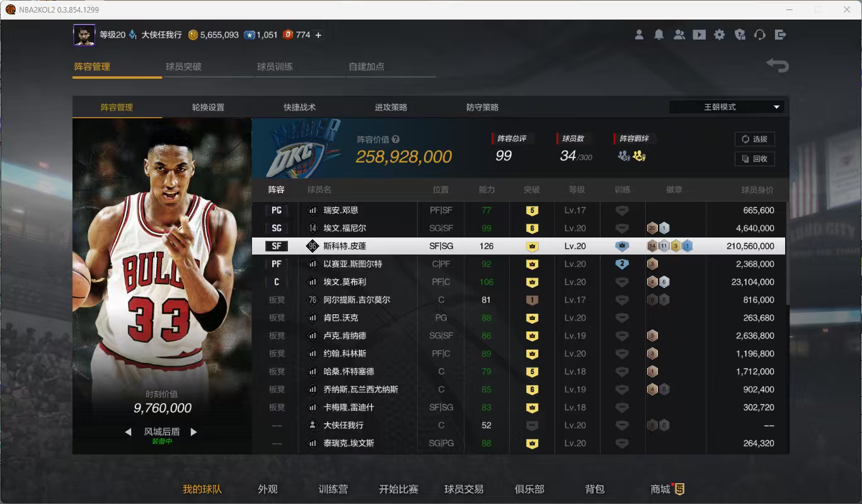Open the friends list icon
Image resolution: width=862 pixels, height=504 pixels.
(679, 35)
